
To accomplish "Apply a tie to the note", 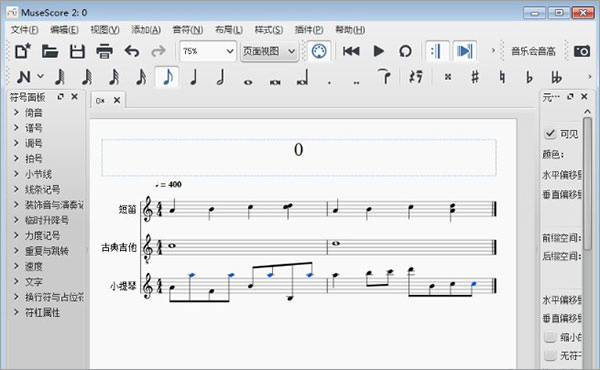I will [384, 77].
